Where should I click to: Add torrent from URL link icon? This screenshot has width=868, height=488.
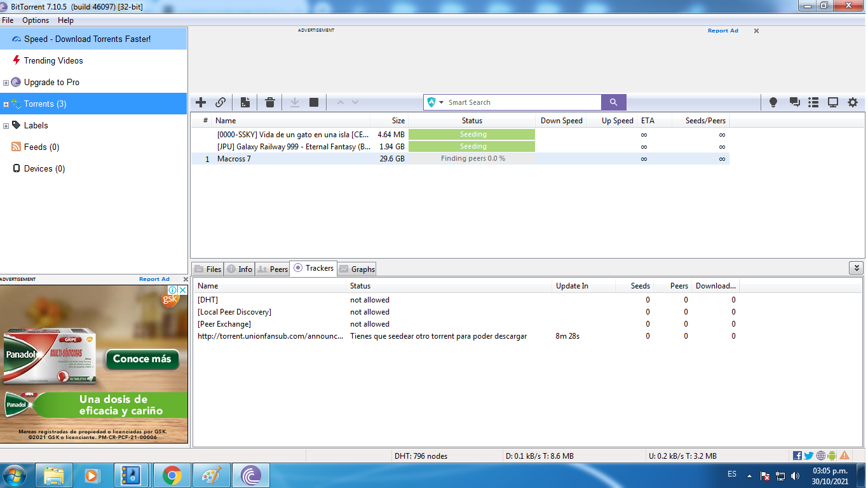(220, 102)
